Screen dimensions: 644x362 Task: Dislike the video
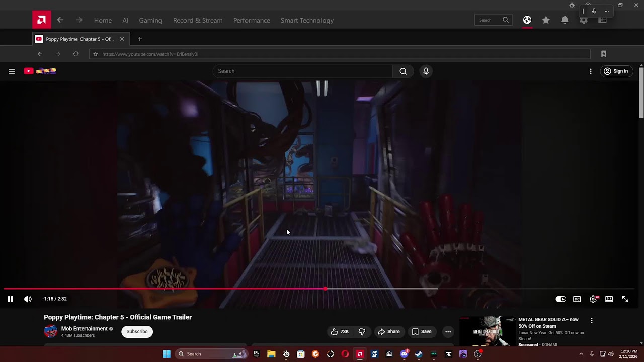click(x=362, y=332)
